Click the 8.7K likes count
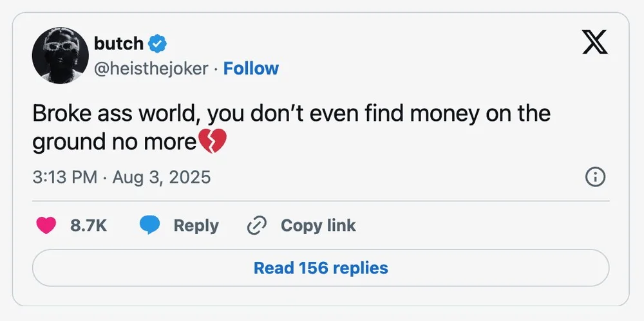The image size is (644, 321). point(88,226)
